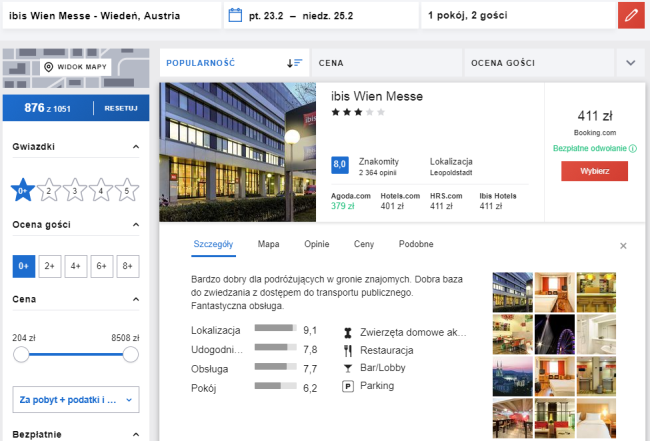
Task: Click the pets allowed amenity icon
Action: pos(348,332)
